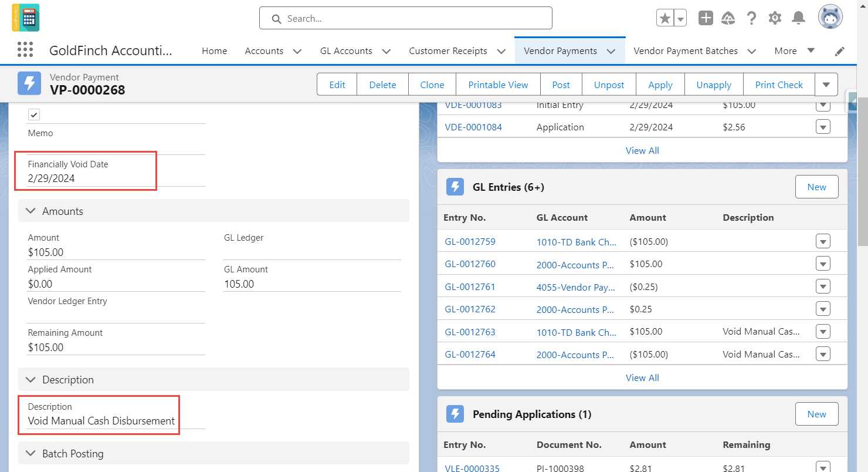Screen dimensions: 868x472
Task: Open the More navigation menu
Action: coord(795,50)
